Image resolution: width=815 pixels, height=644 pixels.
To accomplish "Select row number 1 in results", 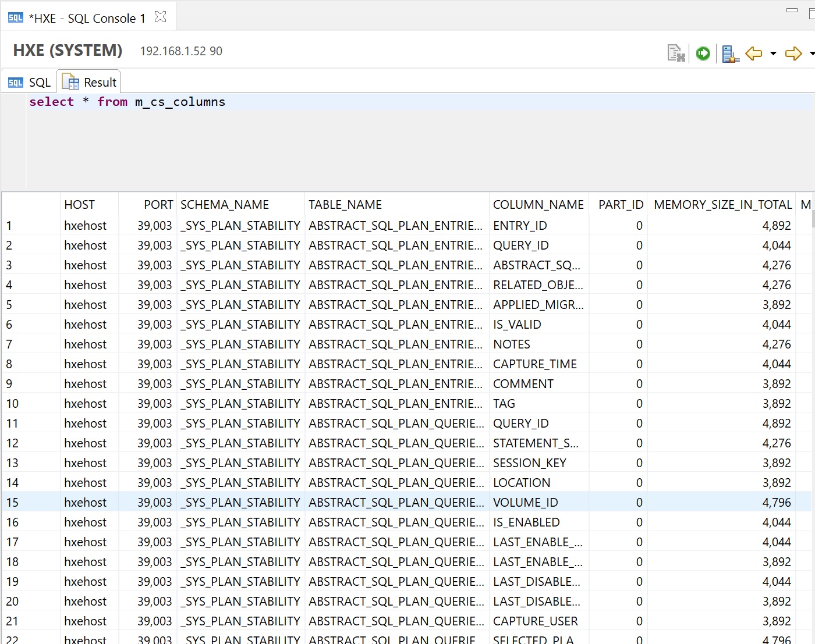I will pyautogui.click(x=9, y=226).
